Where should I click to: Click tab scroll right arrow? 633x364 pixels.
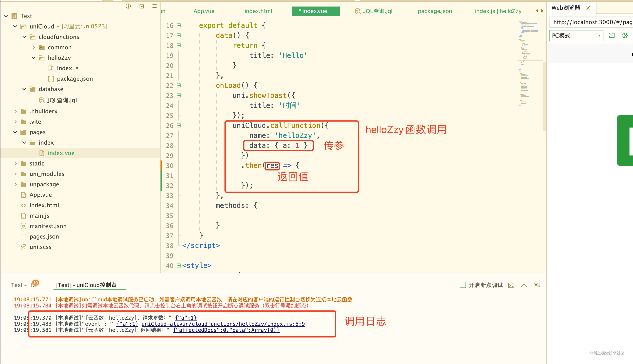click(542, 11)
